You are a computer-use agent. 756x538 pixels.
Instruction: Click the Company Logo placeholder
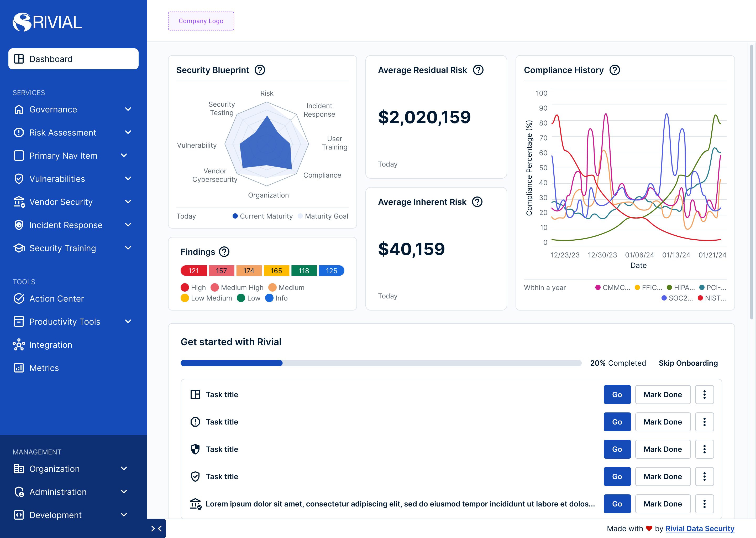point(201,21)
